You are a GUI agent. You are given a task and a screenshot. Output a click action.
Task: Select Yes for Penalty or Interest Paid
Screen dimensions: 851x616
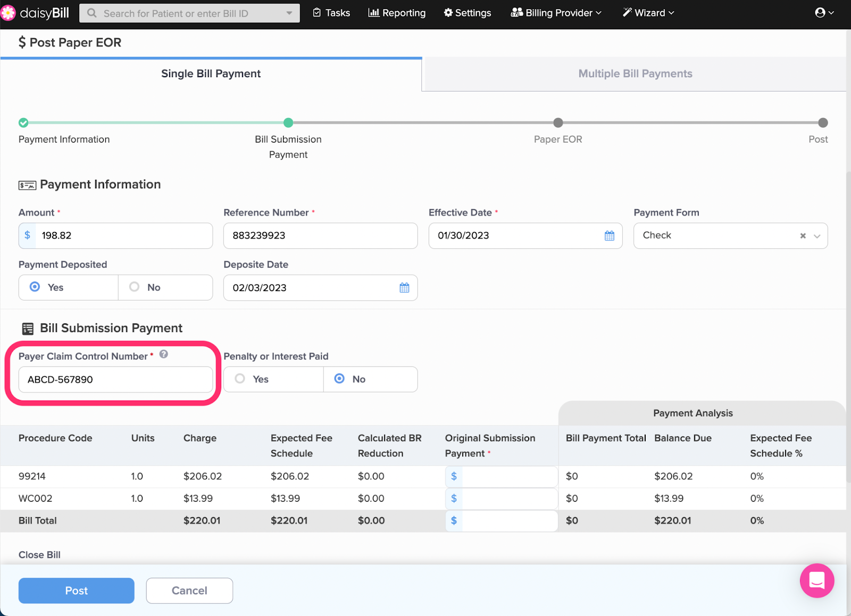pos(240,379)
